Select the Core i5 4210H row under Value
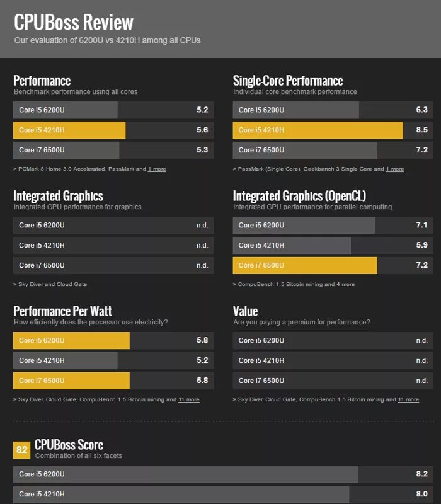 tap(333, 360)
